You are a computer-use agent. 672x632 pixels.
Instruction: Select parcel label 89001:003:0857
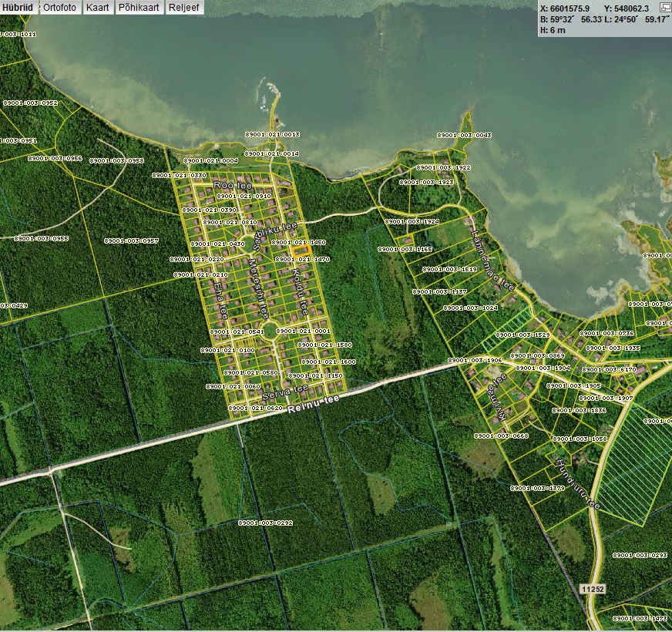tap(132, 240)
